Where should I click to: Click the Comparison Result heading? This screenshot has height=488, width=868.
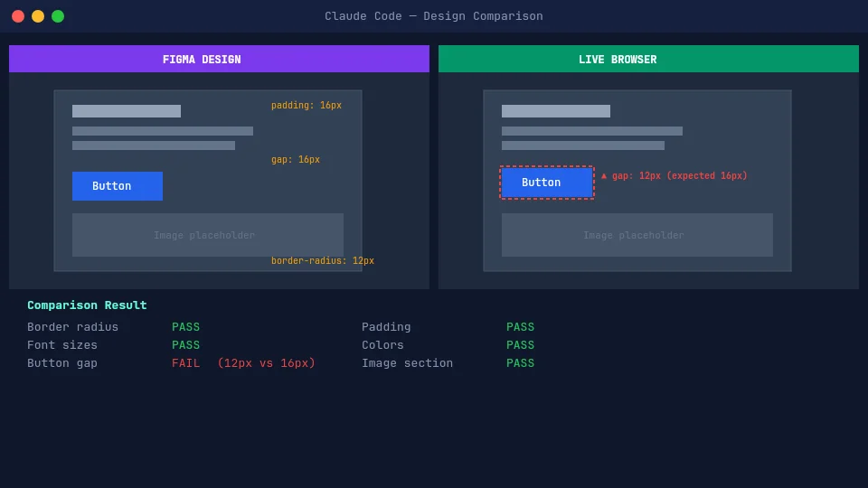click(x=87, y=305)
